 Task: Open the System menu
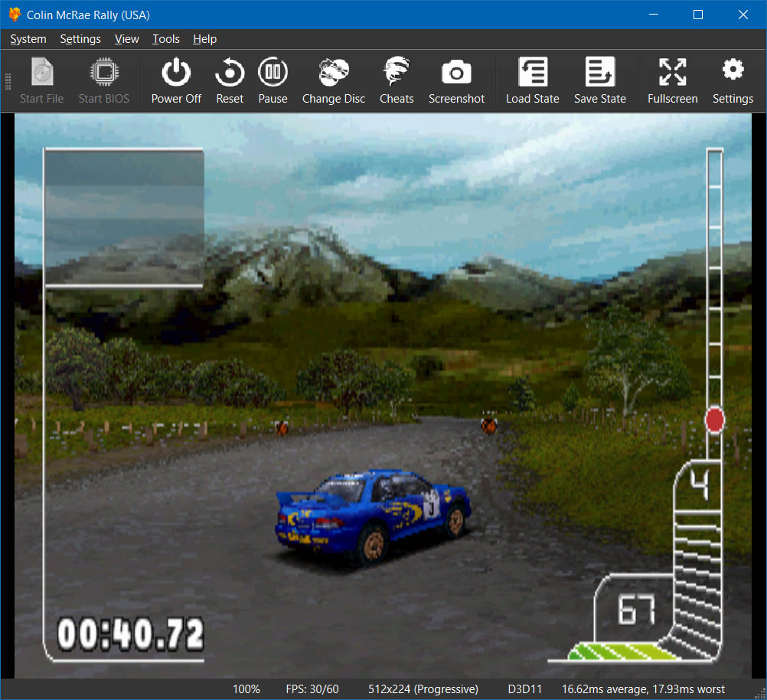pyautogui.click(x=28, y=39)
